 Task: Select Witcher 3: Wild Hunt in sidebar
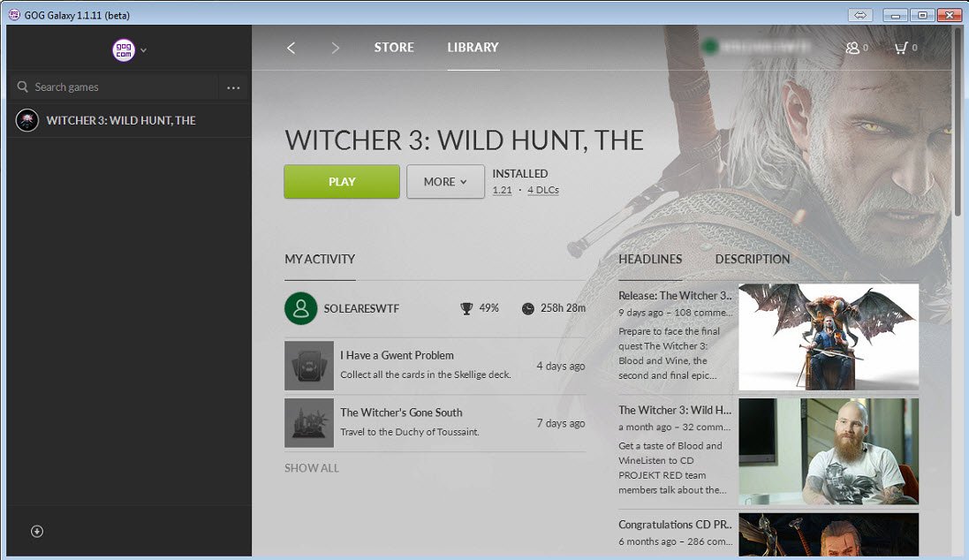tap(129, 120)
